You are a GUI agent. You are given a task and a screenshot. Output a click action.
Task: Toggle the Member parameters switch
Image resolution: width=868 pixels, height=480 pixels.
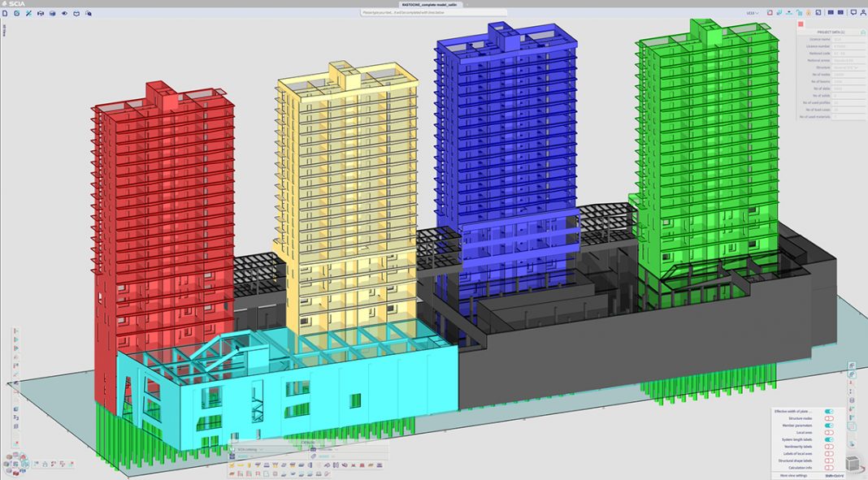pos(829,425)
